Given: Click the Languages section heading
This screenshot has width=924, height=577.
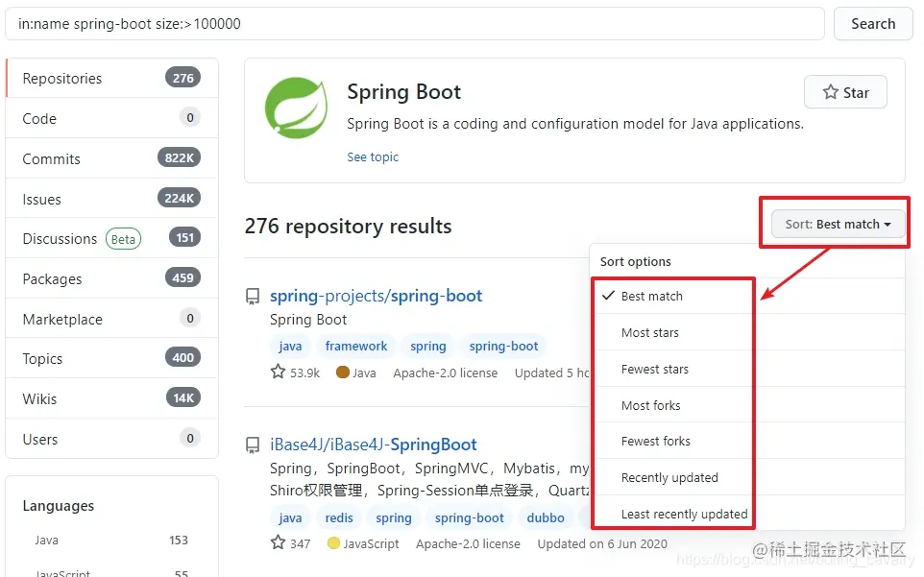Looking at the screenshot, I should [x=59, y=506].
